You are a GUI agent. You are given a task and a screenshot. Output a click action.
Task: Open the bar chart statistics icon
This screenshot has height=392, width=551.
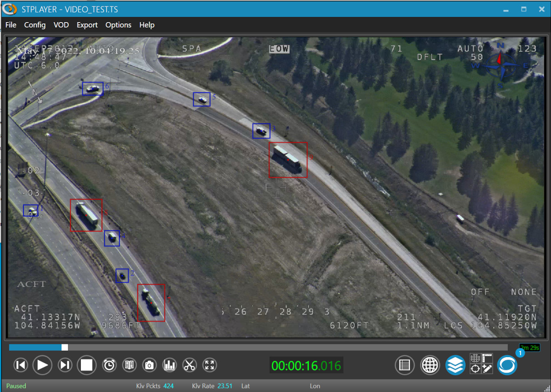pos(170,365)
